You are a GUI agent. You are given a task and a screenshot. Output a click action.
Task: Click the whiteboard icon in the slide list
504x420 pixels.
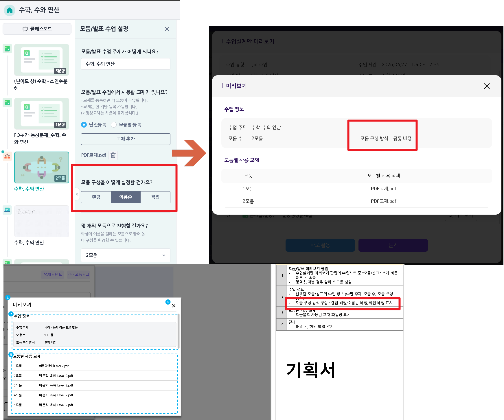click(7, 210)
